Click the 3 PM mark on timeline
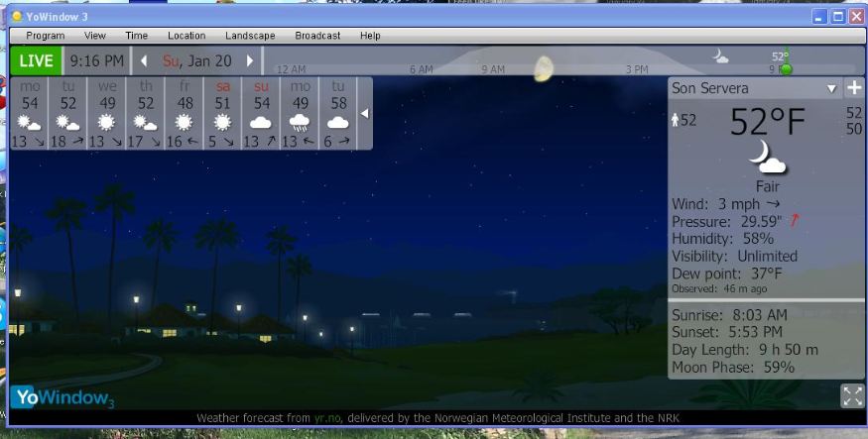 636,69
